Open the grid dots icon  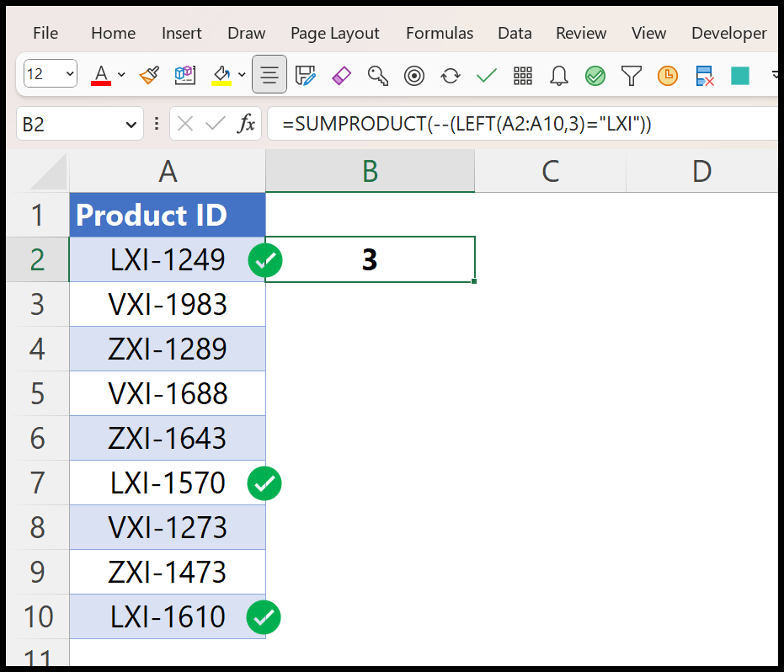click(x=523, y=76)
